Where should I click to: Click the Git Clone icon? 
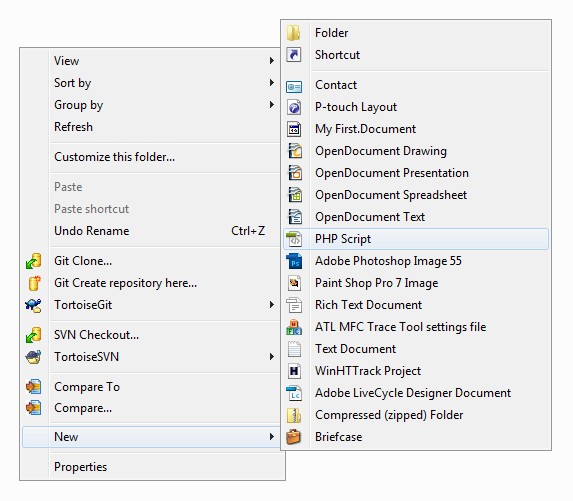[33, 261]
